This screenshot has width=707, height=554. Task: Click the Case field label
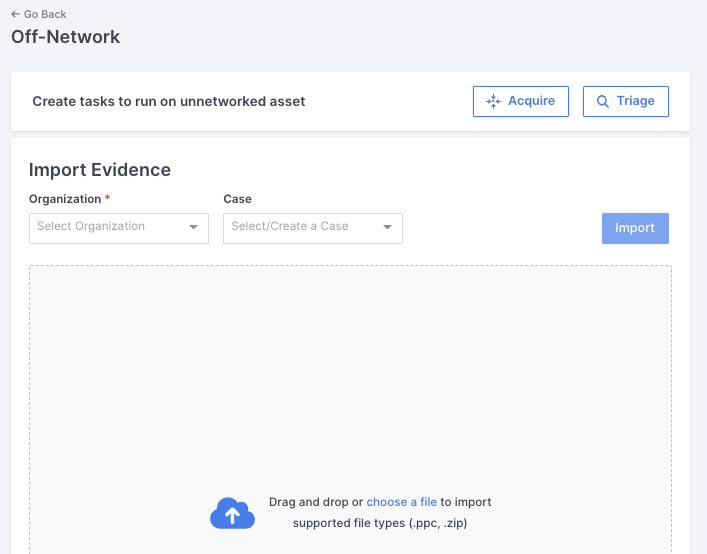point(238,199)
